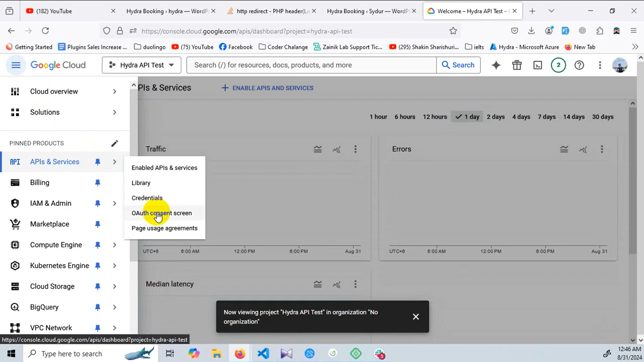This screenshot has width=644, height=362.
Task: Explore Errors chart metrics icon
Action: coord(583,149)
